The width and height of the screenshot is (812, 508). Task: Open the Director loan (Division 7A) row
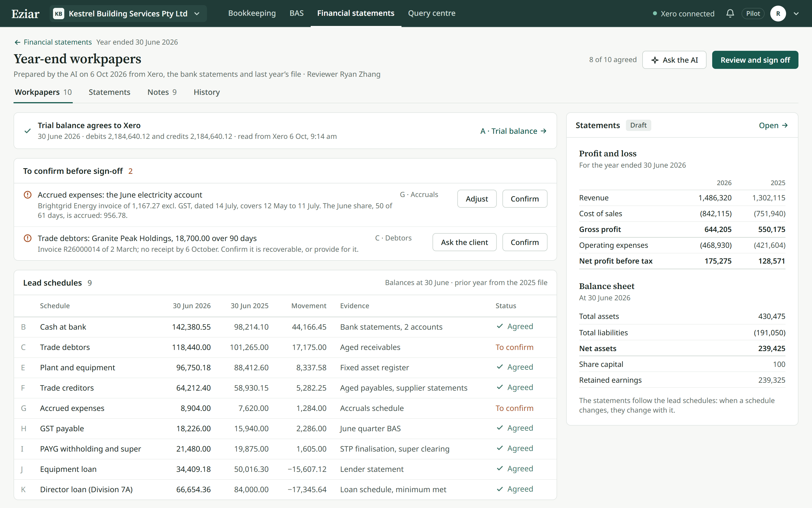click(x=285, y=489)
